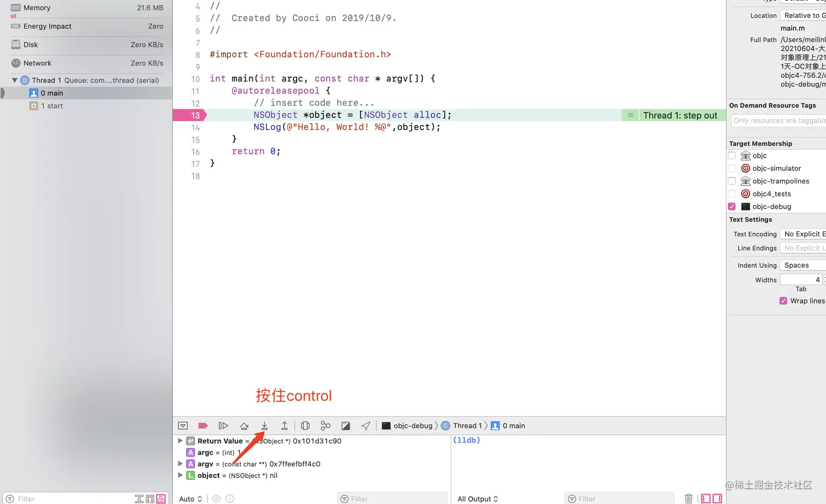
Task: Focus the console Filter field
Action: tap(618, 499)
